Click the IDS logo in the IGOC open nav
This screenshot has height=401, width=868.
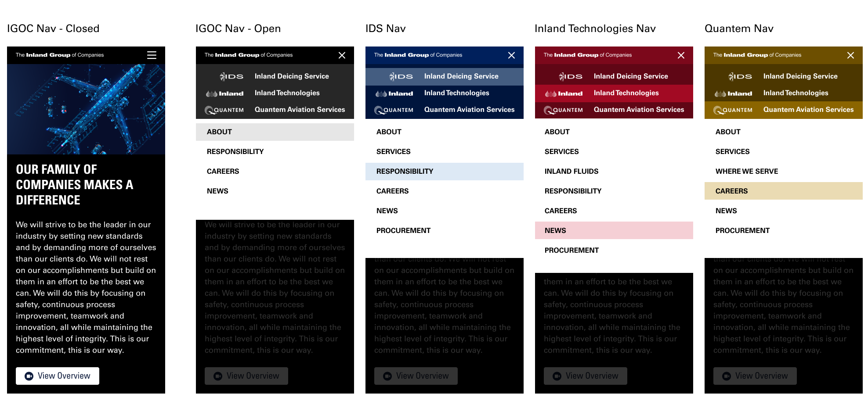[231, 76]
